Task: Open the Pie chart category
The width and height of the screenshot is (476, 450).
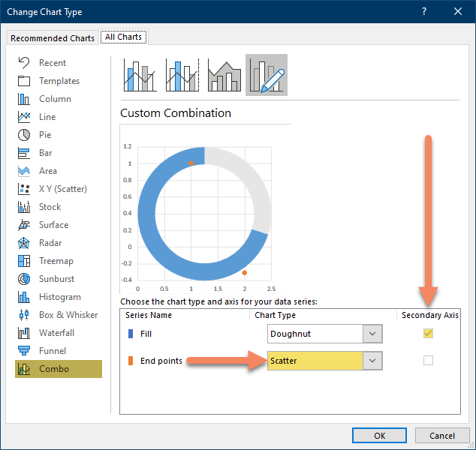Action: 45,135
